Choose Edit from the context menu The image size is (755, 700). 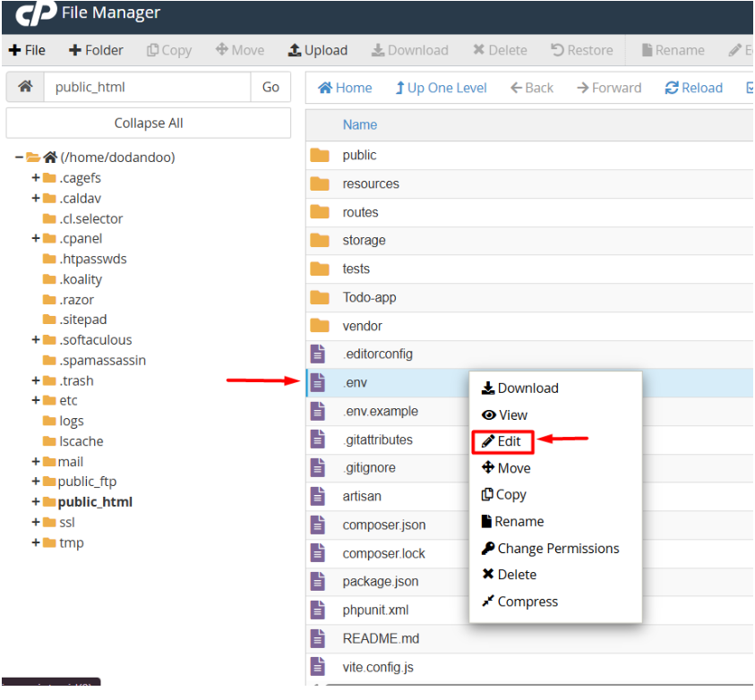(x=502, y=441)
